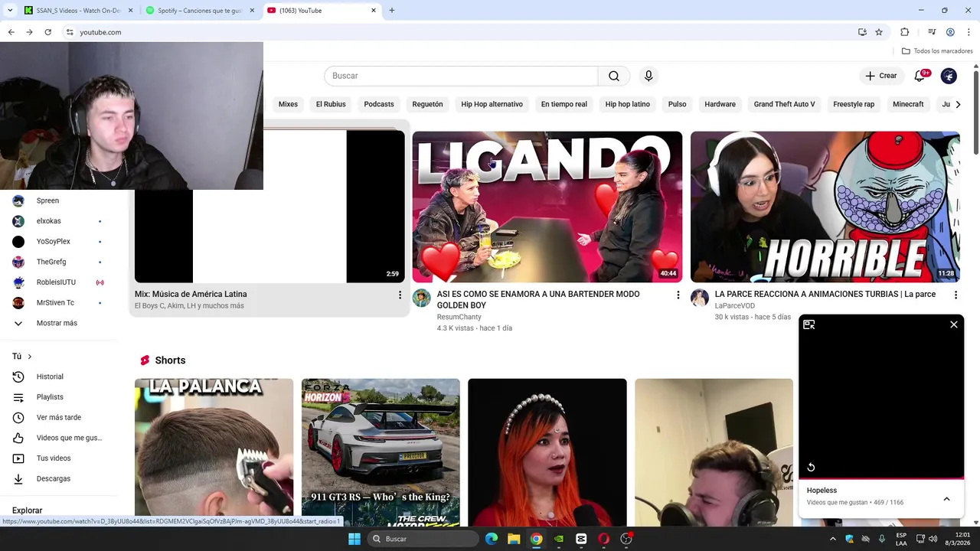980x551 pixels.
Task: Select the Reguetón filter chip
Action: (x=427, y=104)
